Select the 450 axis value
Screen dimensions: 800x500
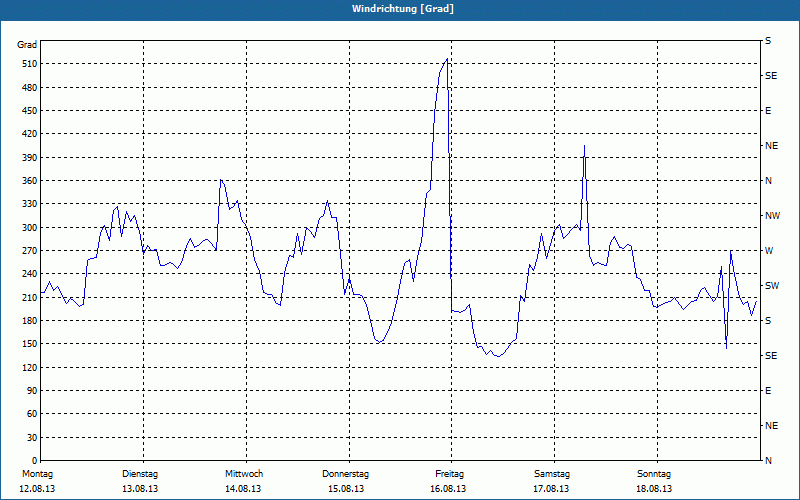30,111
